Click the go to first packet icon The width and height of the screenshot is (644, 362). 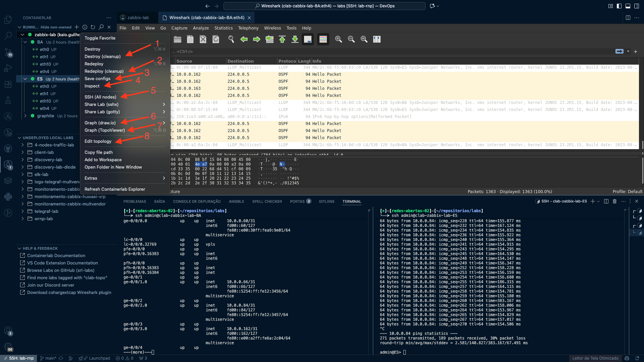tap(282, 40)
